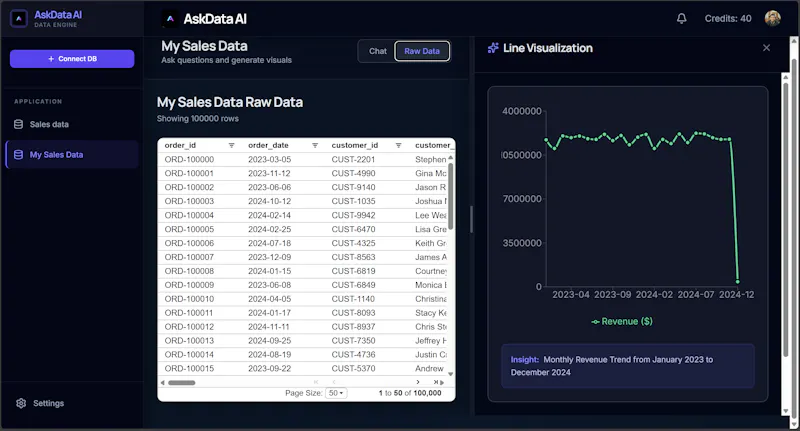
Task: Sort by customer_id column header
Action: [x=355, y=145]
